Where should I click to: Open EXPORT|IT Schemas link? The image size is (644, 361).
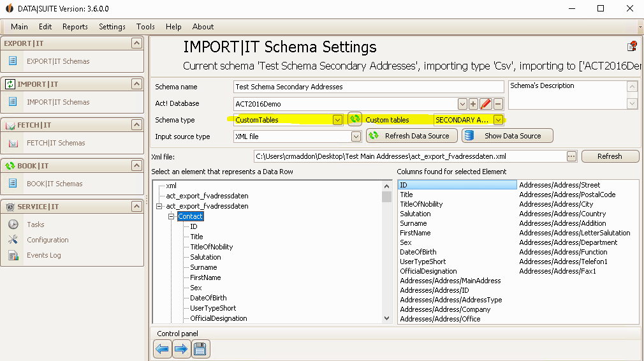(x=58, y=61)
